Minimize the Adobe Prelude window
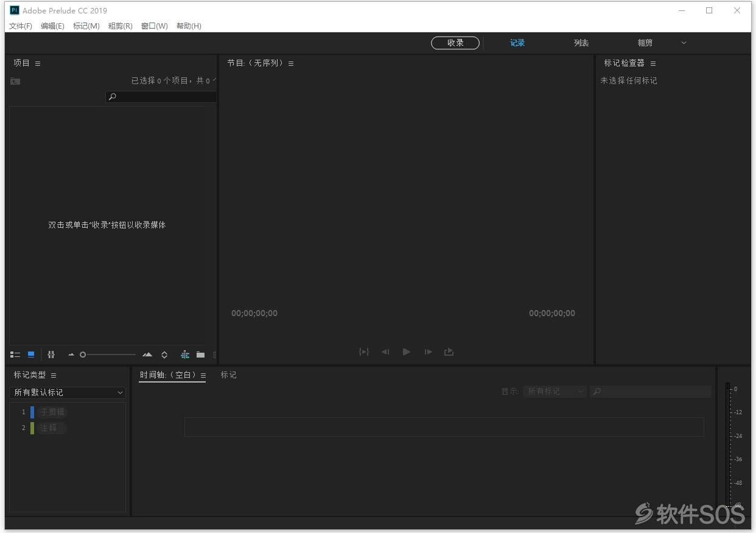 (x=681, y=10)
